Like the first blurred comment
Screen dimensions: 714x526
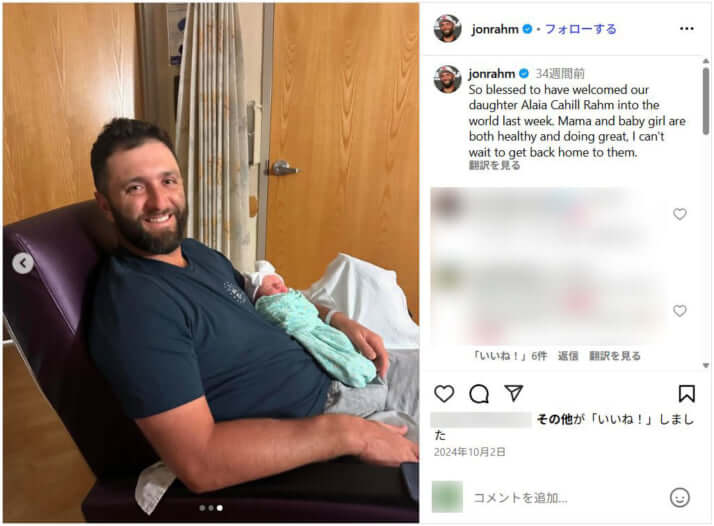[680, 214]
